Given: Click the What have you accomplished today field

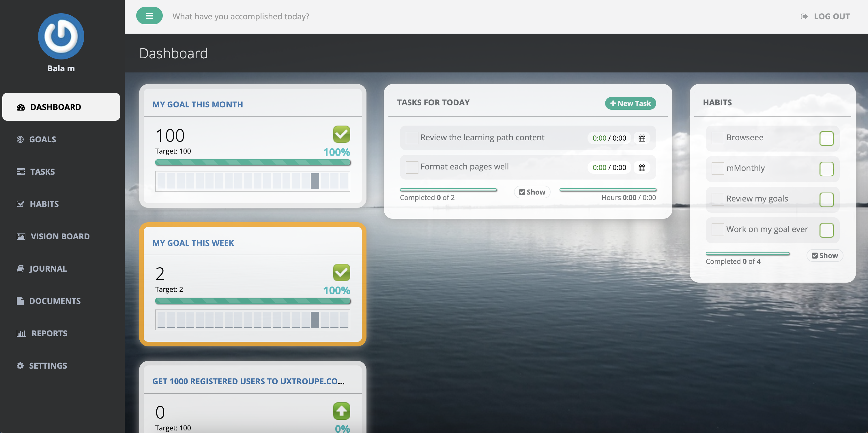Looking at the screenshot, I should click(x=241, y=16).
